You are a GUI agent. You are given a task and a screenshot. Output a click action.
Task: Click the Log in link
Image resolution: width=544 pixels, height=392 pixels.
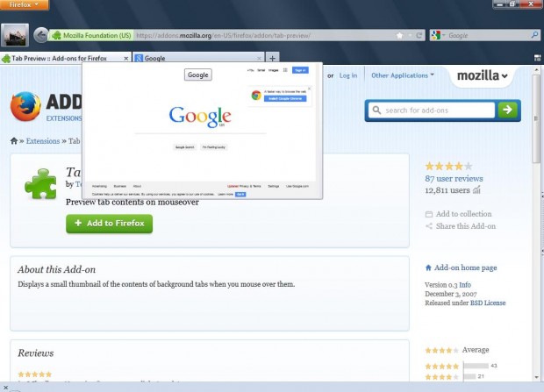click(348, 75)
